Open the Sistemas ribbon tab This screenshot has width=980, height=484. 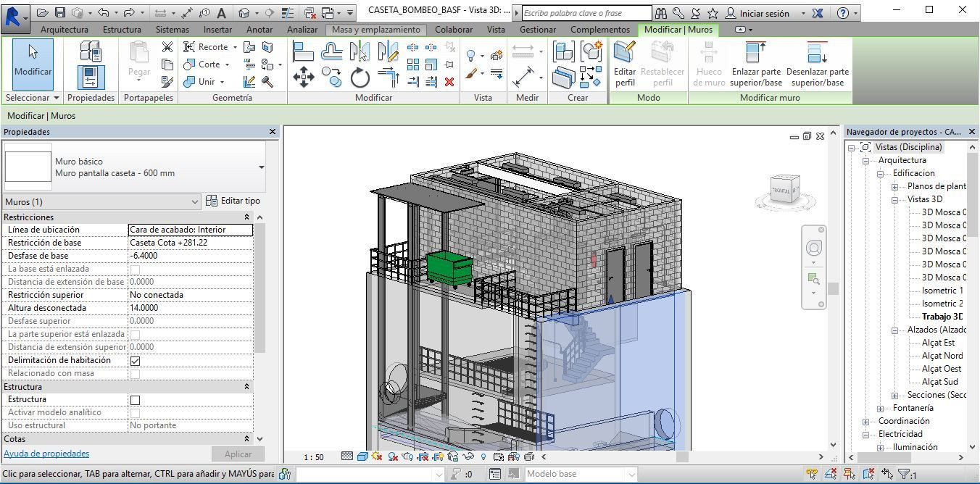pos(173,30)
